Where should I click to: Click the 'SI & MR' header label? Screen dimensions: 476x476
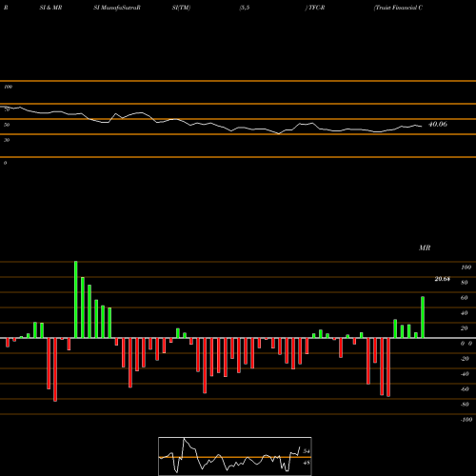tap(50, 8)
